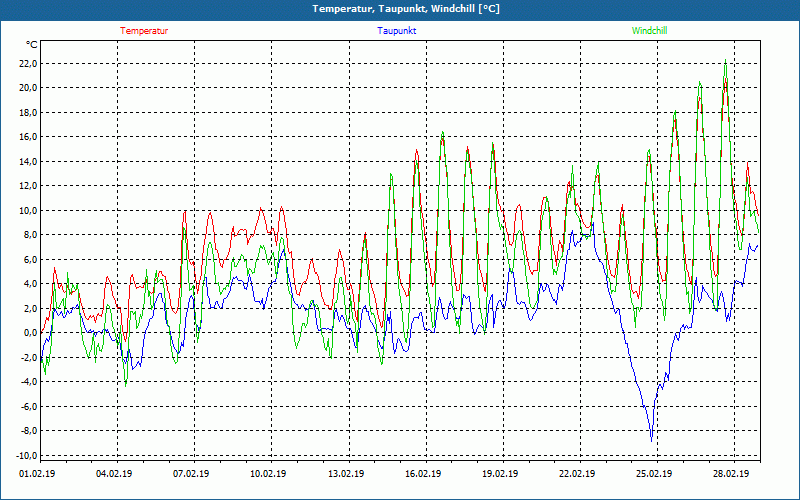Click the 07.02.19 date label
This screenshot has height=500, width=800.
[x=191, y=473]
